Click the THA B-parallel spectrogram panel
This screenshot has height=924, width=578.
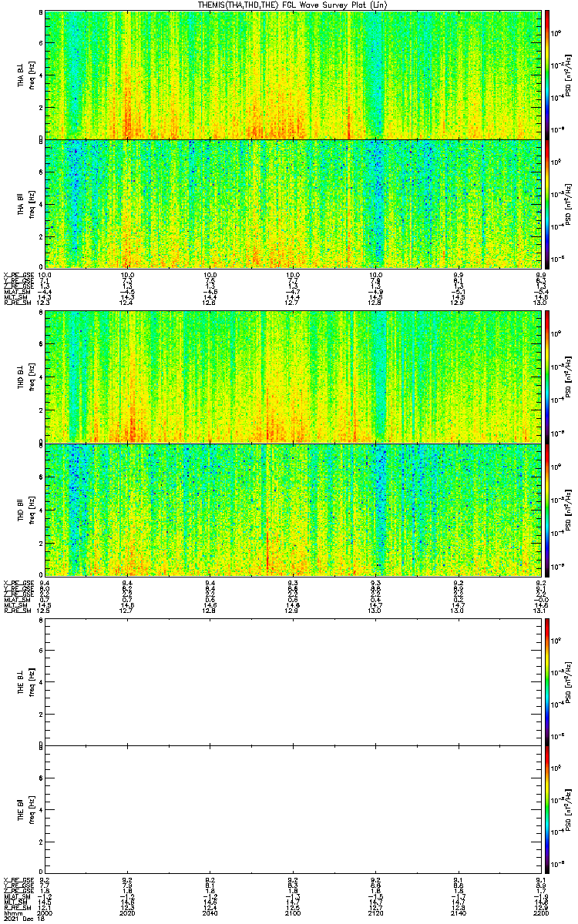pos(293,203)
